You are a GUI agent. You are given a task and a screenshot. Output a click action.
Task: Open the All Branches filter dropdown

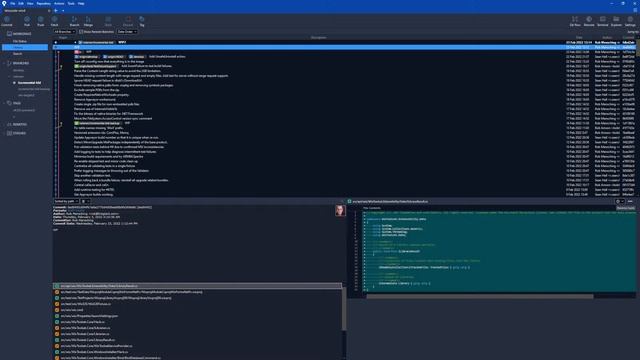(64, 32)
